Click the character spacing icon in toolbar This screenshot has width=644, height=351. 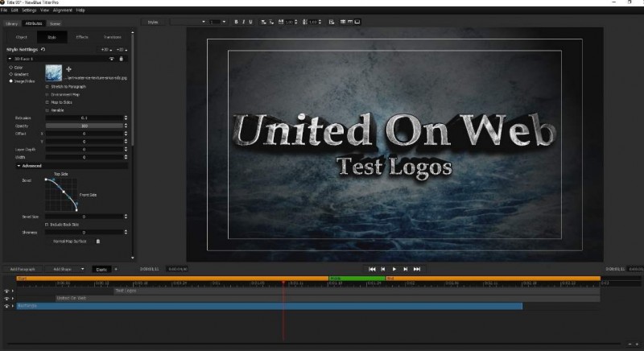click(x=281, y=22)
